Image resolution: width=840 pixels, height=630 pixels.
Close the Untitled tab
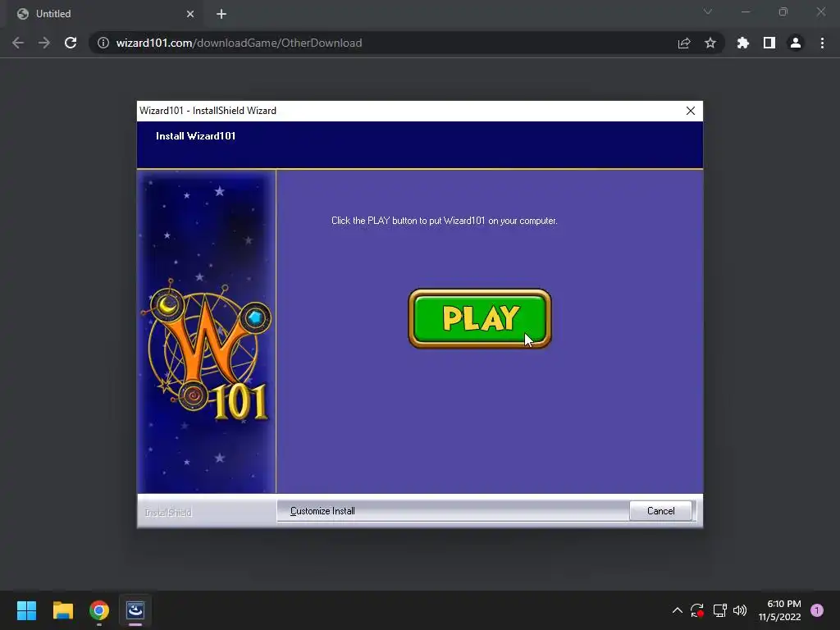[190, 14]
